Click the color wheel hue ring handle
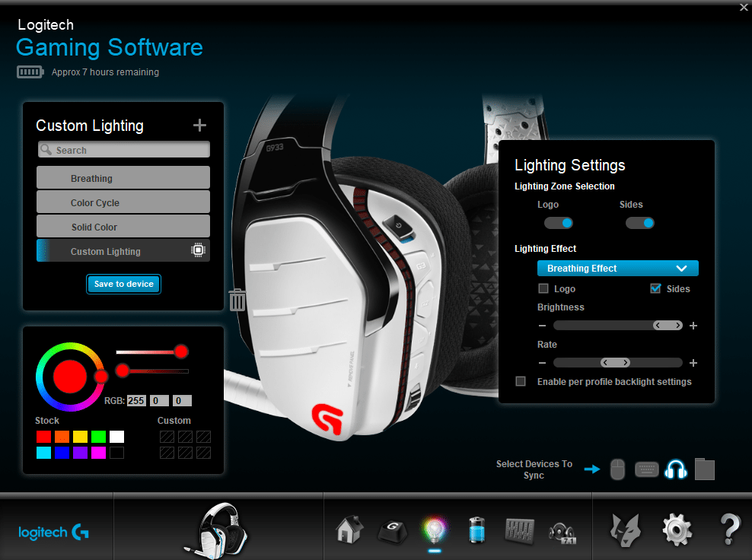 click(x=100, y=377)
